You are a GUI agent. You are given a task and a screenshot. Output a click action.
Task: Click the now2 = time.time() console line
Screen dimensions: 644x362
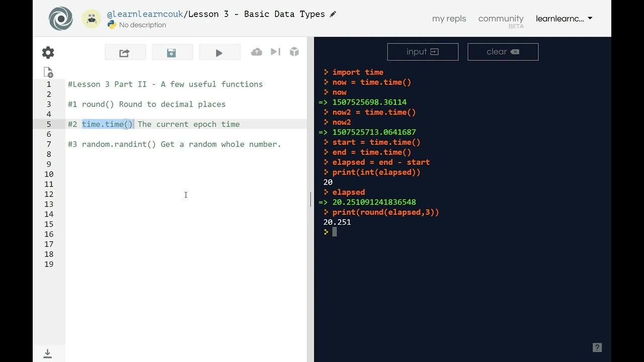coord(374,112)
